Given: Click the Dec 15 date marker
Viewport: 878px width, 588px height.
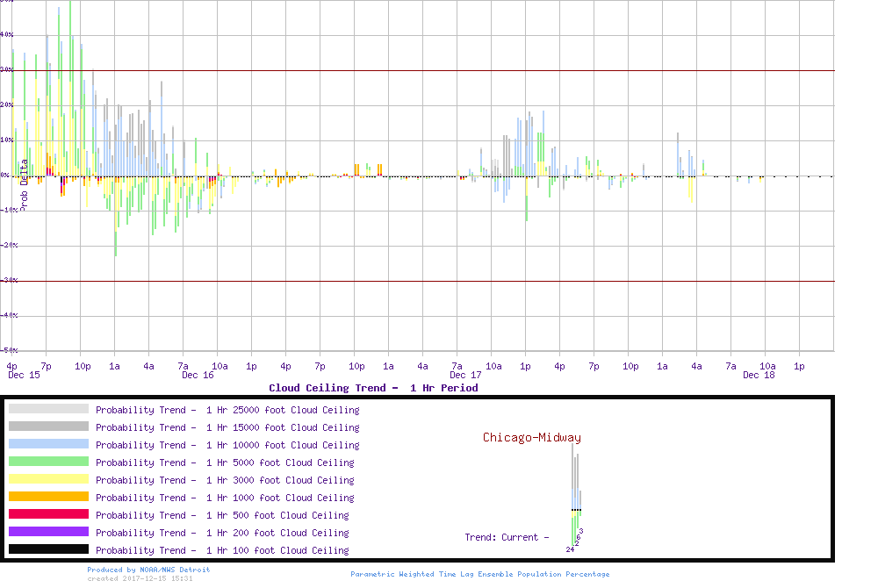Looking at the screenshot, I should coord(24,376).
